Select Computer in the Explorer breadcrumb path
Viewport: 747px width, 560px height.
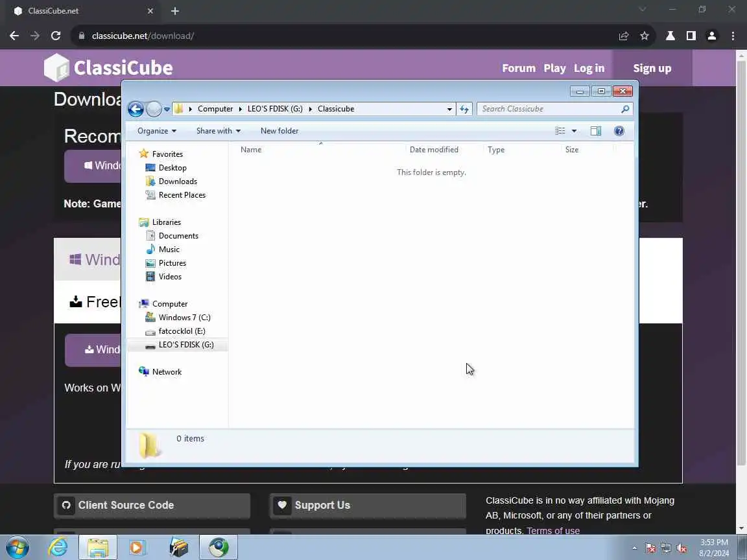tap(215, 109)
